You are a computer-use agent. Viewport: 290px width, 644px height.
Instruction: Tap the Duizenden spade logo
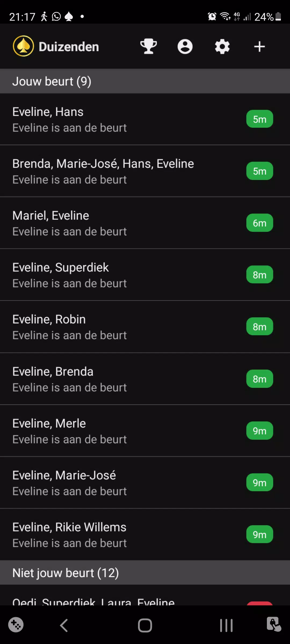(x=23, y=46)
